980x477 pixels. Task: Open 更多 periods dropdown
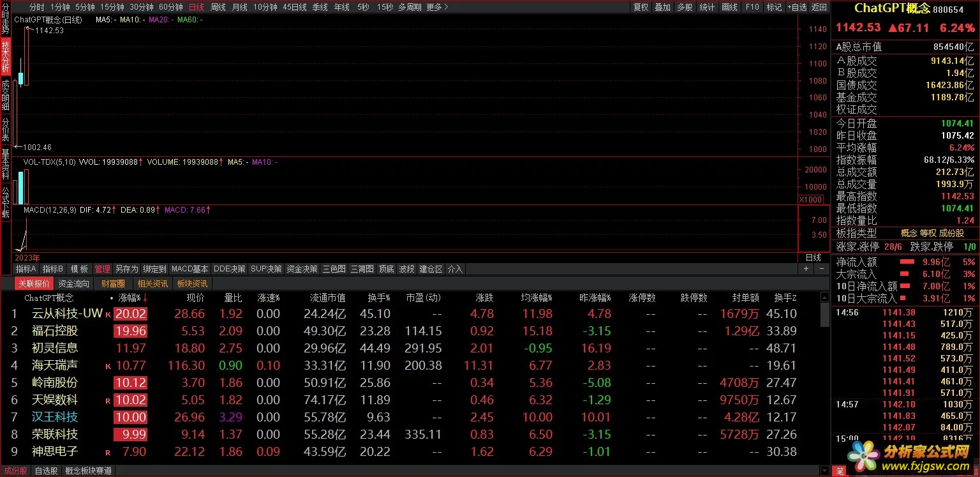click(x=437, y=7)
